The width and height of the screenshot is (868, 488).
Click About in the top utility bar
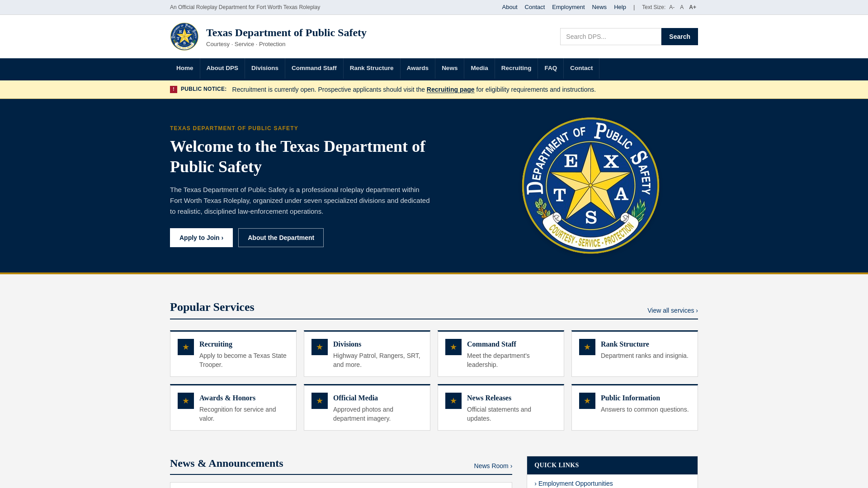point(509,7)
